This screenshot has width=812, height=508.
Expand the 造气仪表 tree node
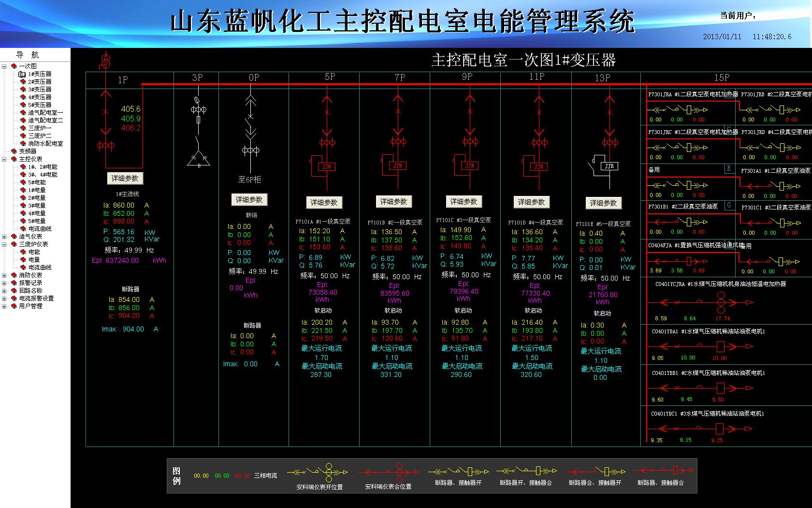tap(4, 237)
